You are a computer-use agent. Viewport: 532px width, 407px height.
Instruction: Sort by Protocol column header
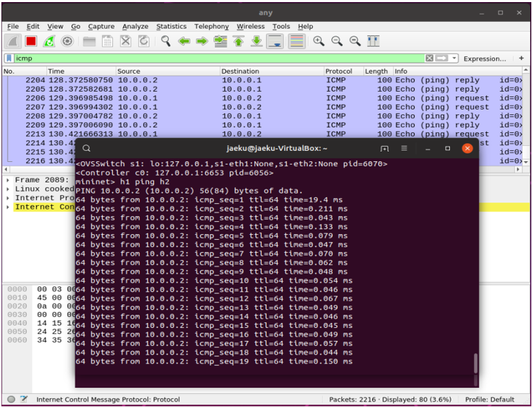click(x=344, y=71)
